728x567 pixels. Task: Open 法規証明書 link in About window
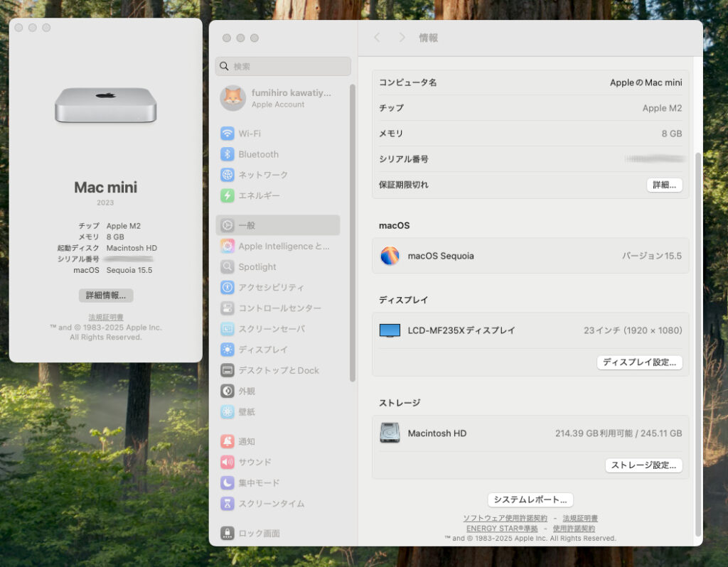tap(106, 318)
